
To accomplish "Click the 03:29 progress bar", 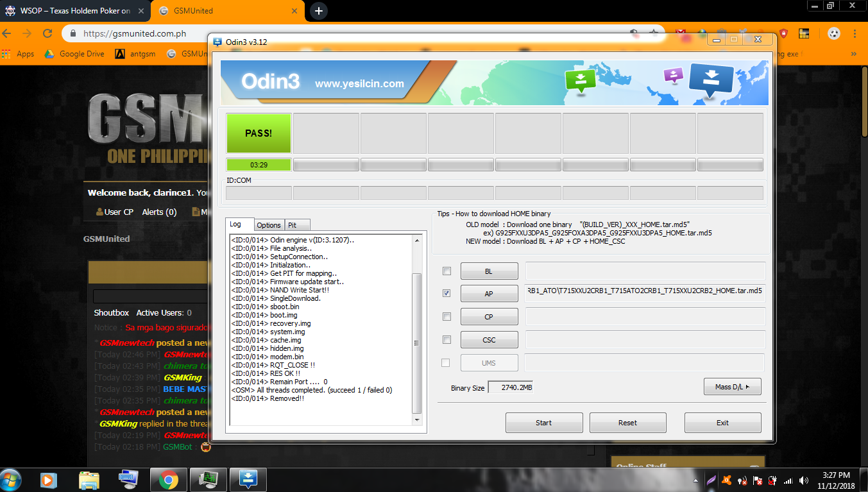I will coord(259,165).
